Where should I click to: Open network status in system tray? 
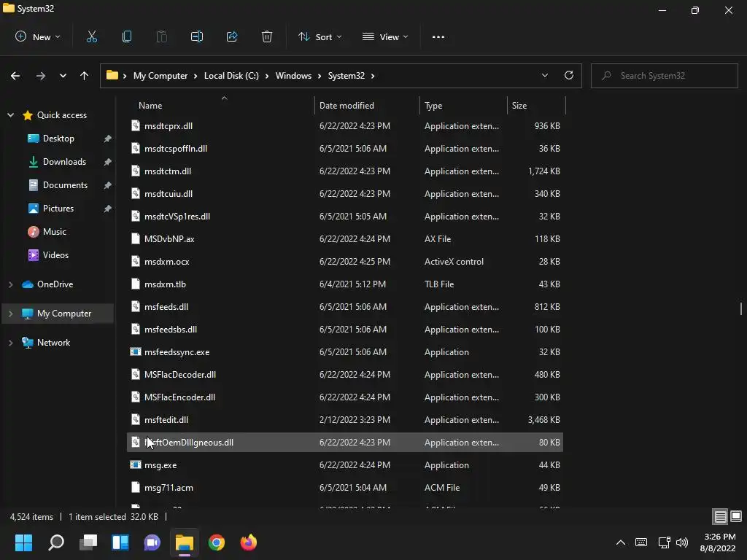[x=664, y=542]
